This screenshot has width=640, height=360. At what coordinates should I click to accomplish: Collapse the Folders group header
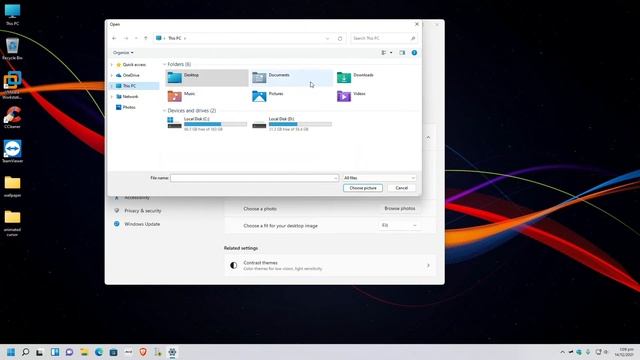[164, 64]
